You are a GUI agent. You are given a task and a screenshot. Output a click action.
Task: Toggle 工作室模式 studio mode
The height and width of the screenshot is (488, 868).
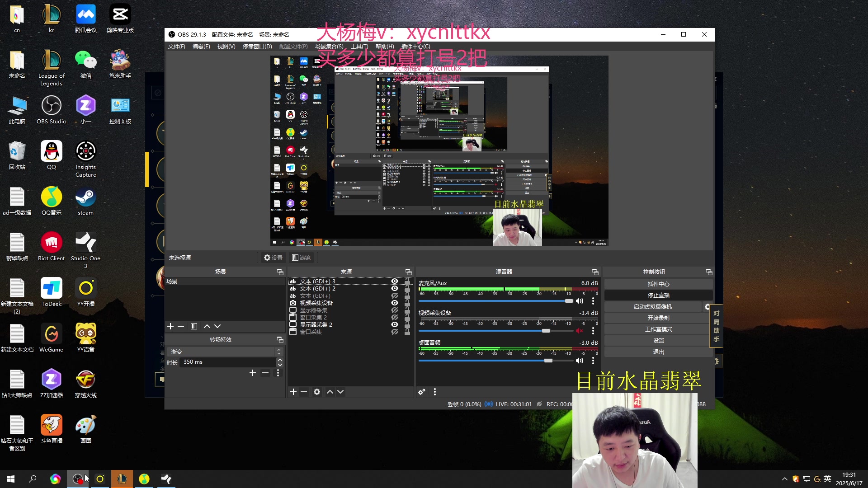pyautogui.click(x=658, y=329)
